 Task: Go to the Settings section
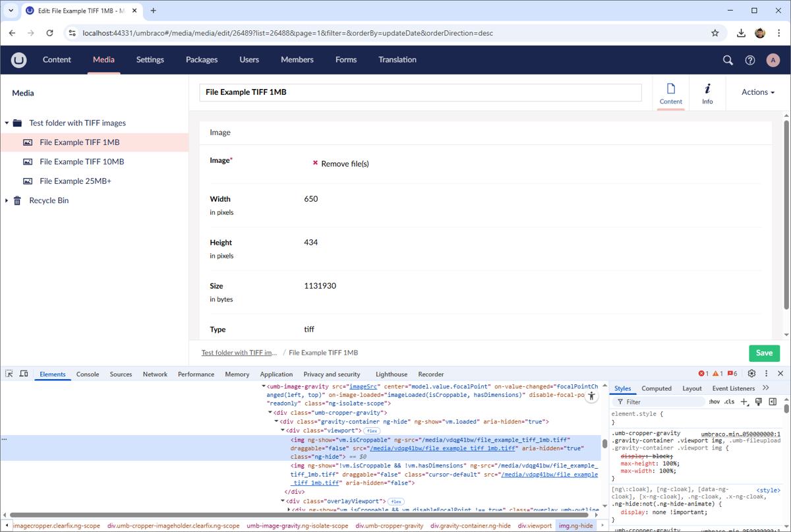tap(150, 60)
